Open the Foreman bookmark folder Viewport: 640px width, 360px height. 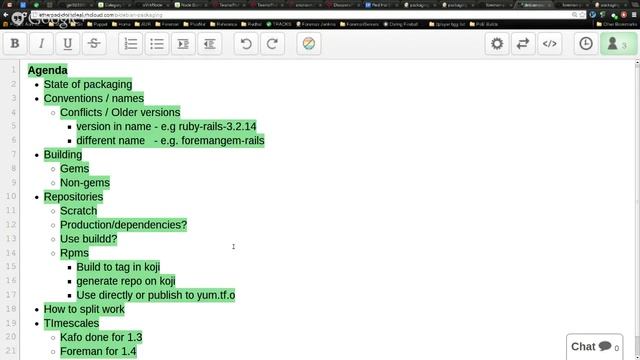click(167, 24)
